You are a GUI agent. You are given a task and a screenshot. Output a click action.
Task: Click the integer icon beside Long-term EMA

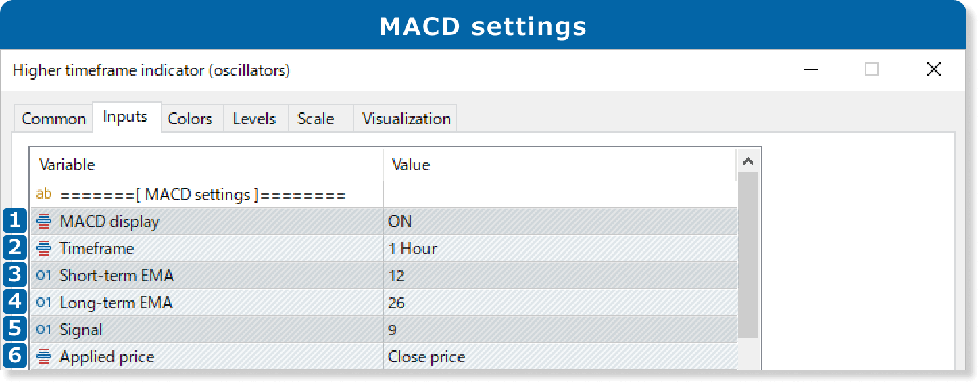point(44,302)
